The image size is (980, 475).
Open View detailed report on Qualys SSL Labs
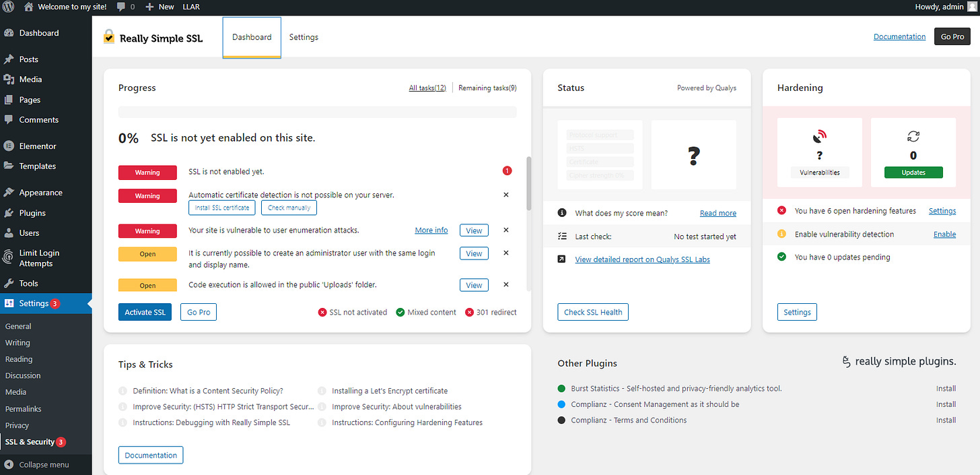642,259
